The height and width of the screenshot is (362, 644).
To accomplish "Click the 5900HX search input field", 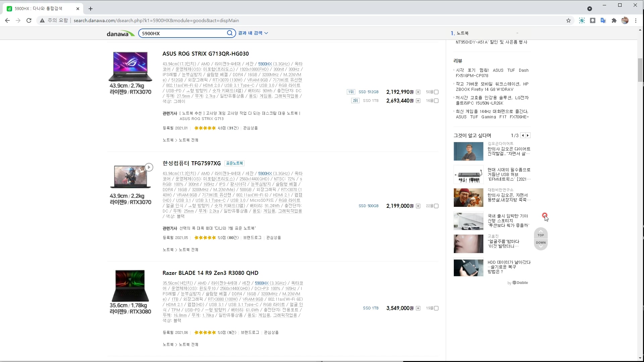I will coord(183,33).
